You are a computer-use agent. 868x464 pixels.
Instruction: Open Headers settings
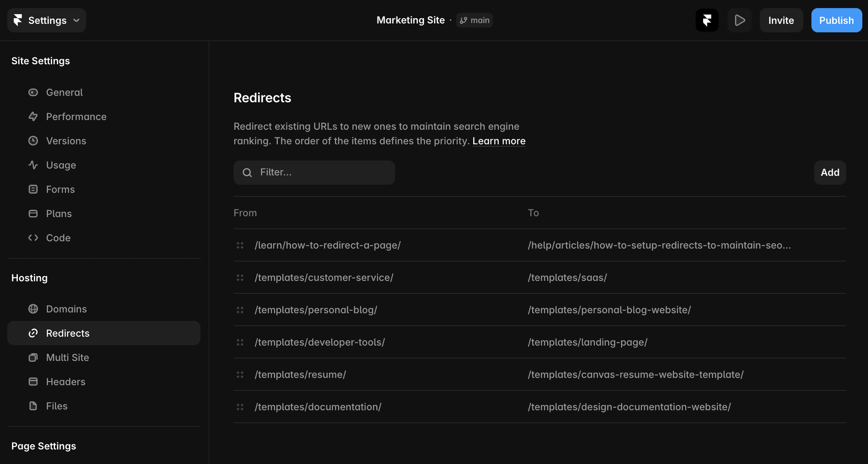click(x=104, y=382)
